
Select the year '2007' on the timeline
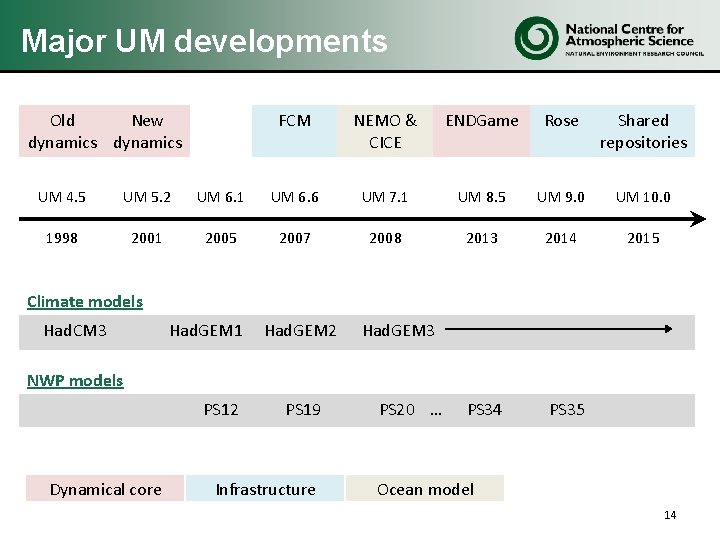tap(295, 238)
